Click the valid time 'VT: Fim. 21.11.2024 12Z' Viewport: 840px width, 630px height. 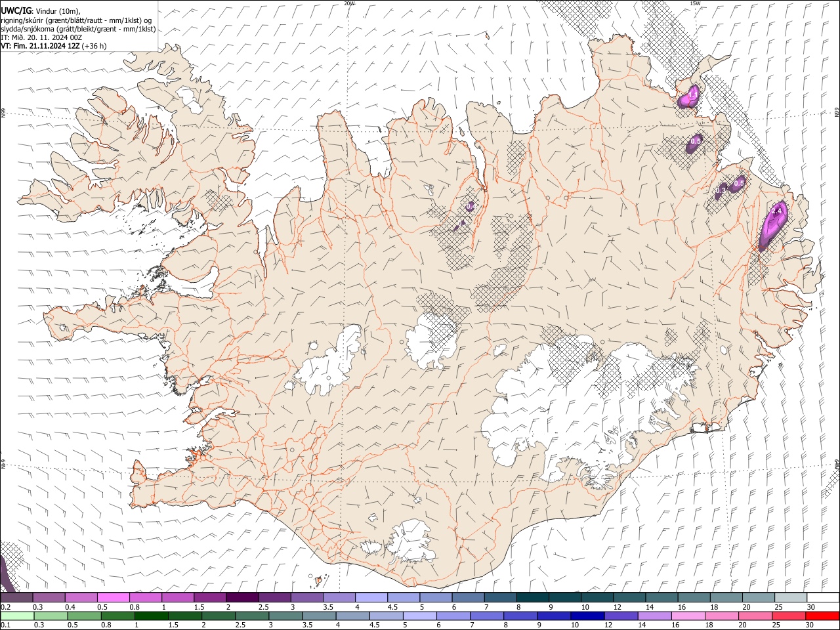(41, 46)
